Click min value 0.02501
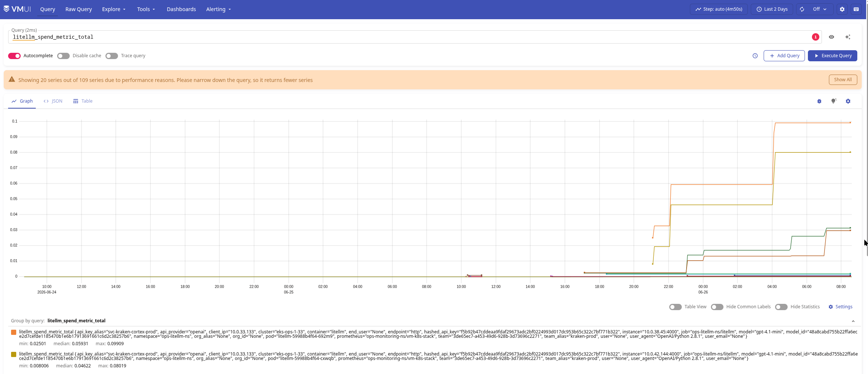Screen dimensions: 868x374 (x=38, y=344)
